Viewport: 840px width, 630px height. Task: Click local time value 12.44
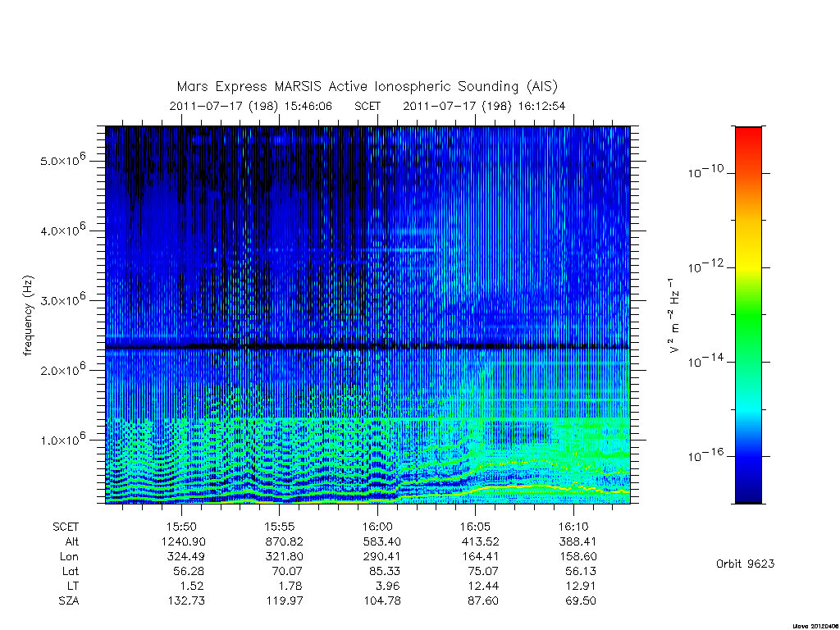coord(483,586)
